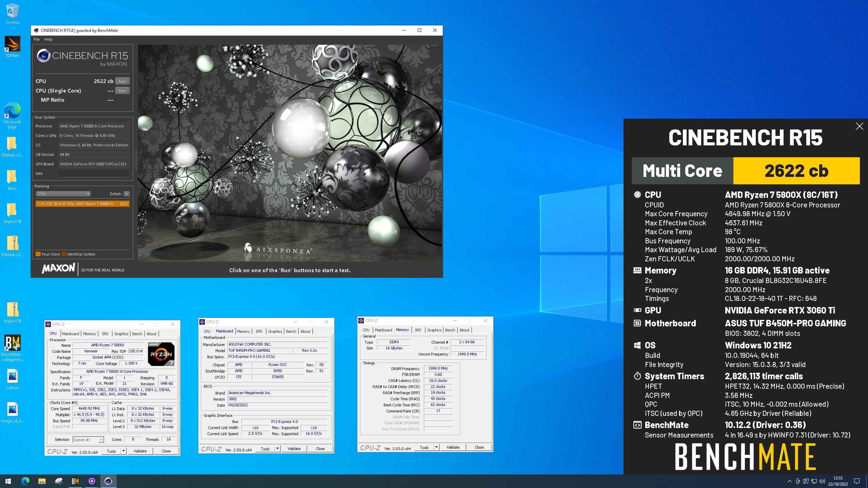
Task: Open the 3DMark-v2 folder on the desktop
Action: pos(12,147)
